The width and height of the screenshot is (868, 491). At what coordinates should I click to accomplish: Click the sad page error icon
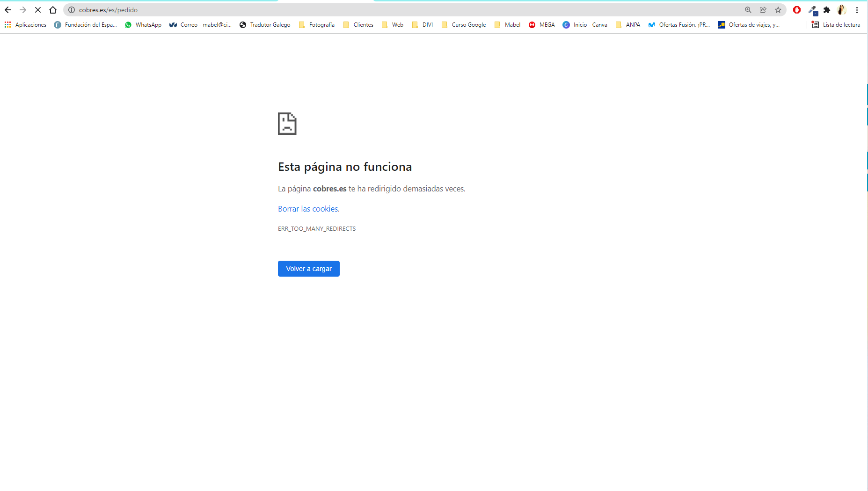[287, 124]
